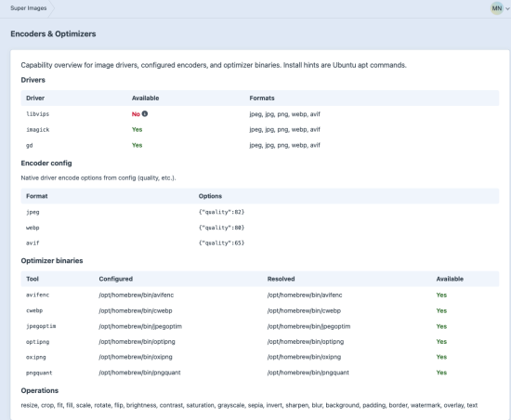Select the 'cwebp' tool name
The height and width of the screenshot is (420, 511).
tap(34, 310)
